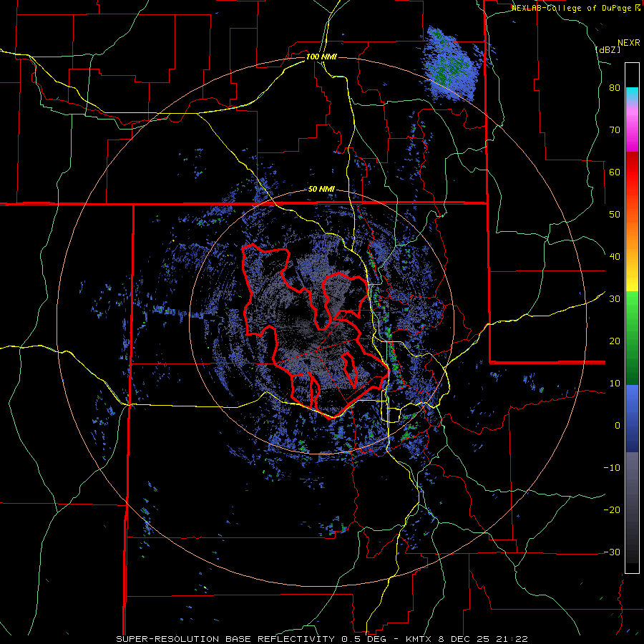
Task: Click the large blue-green echo patch outside the 100 NMI ring
Action: click(450, 65)
